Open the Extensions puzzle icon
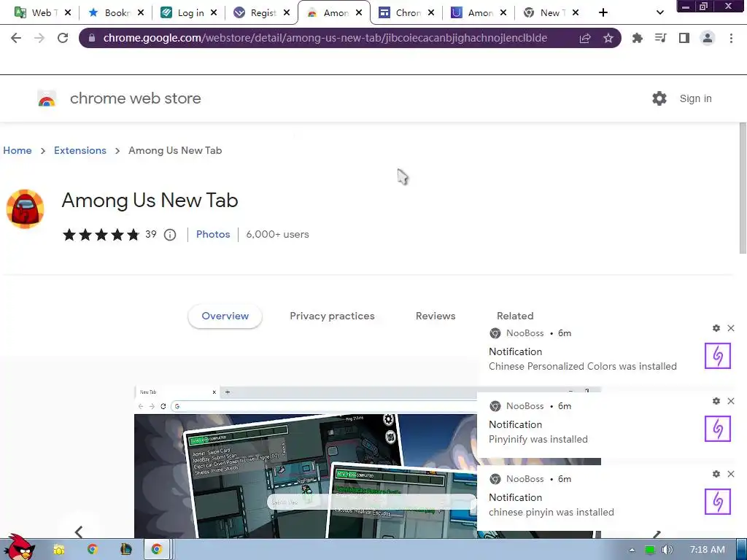The width and height of the screenshot is (747, 560). 637,38
